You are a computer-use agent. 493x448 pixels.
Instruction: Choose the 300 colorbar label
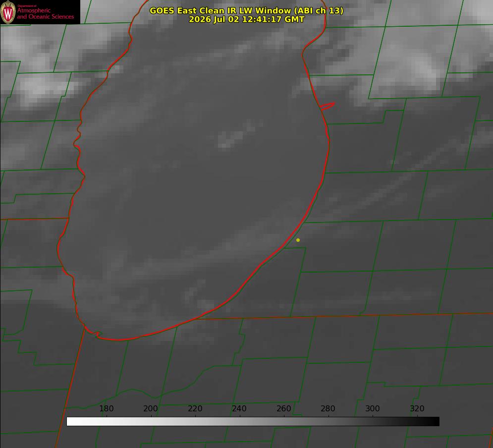(x=372, y=408)
